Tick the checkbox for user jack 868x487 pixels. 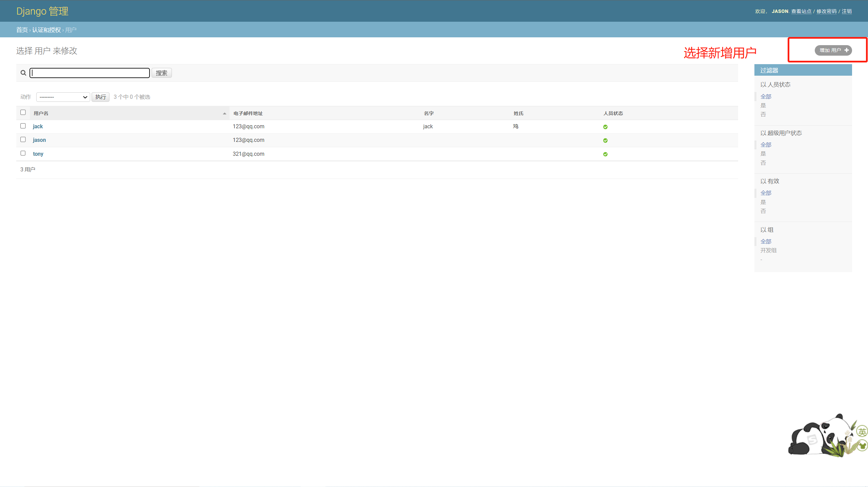pos(23,126)
